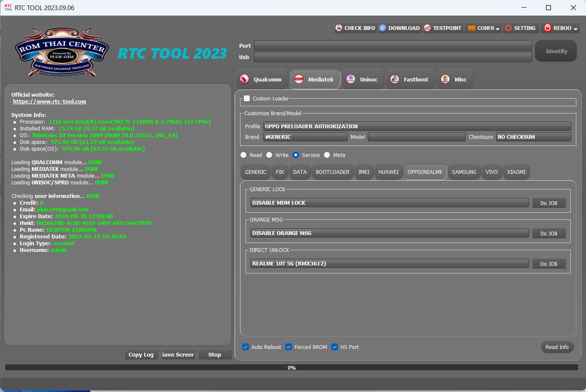Click the Copy Log button
The height and width of the screenshot is (392, 586).
coord(141,354)
